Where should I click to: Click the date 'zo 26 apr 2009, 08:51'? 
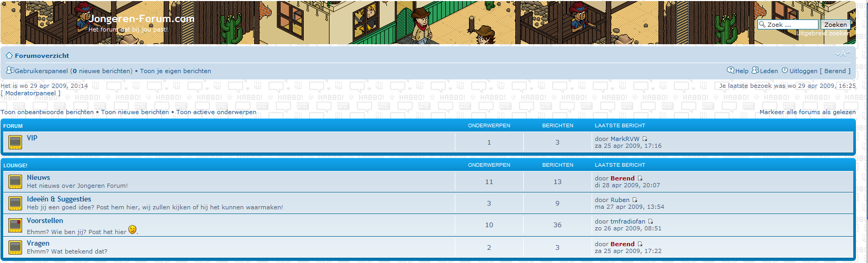click(x=628, y=228)
